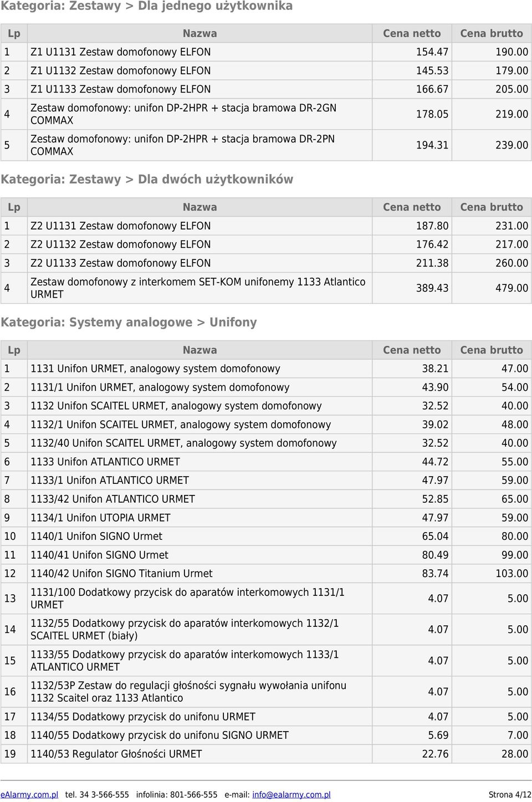This screenshot has height=802, width=532.
Task: Select the 'Z2 U1131 Zestaw domofonowy ELFON' entry
Action: pos(121,226)
